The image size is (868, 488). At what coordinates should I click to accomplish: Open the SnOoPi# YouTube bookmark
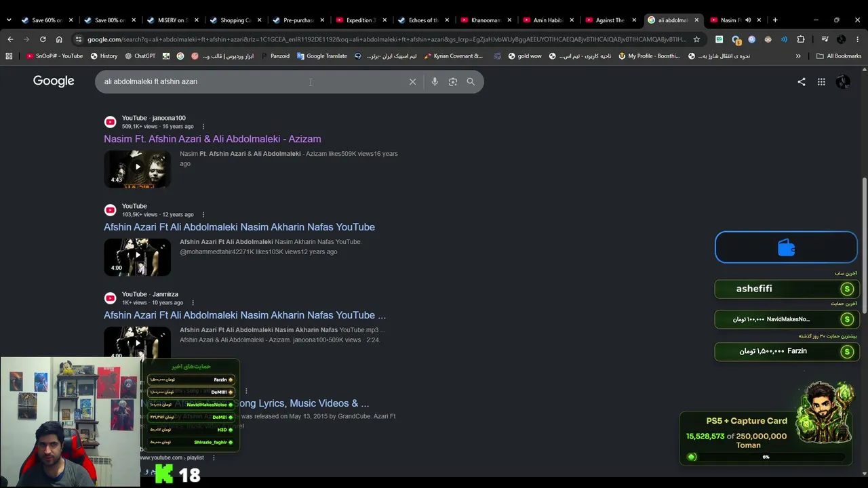(54, 56)
